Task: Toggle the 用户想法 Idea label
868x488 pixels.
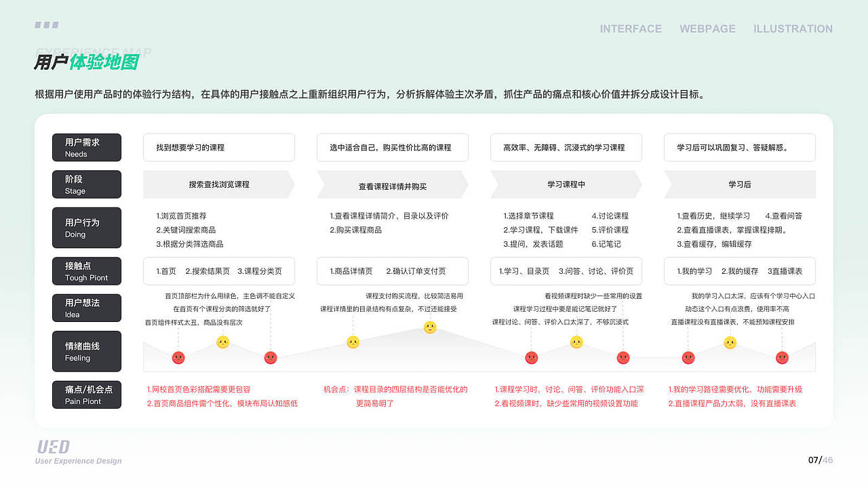Action: (86, 308)
